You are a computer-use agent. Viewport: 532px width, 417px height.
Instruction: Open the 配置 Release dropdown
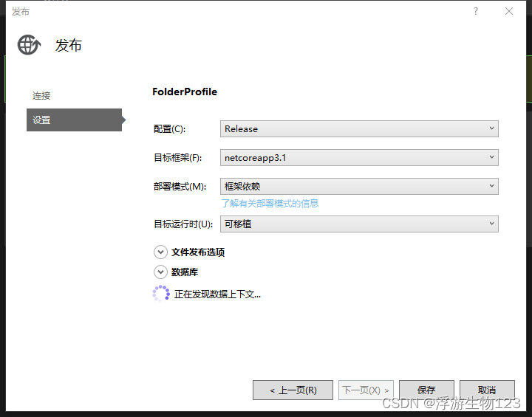[359, 129]
